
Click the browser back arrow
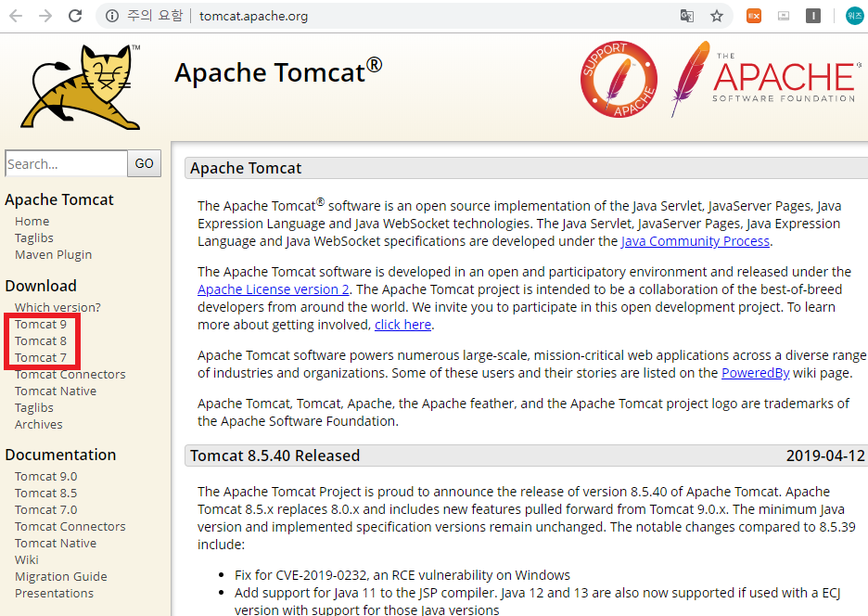pyautogui.click(x=16, y=16)
